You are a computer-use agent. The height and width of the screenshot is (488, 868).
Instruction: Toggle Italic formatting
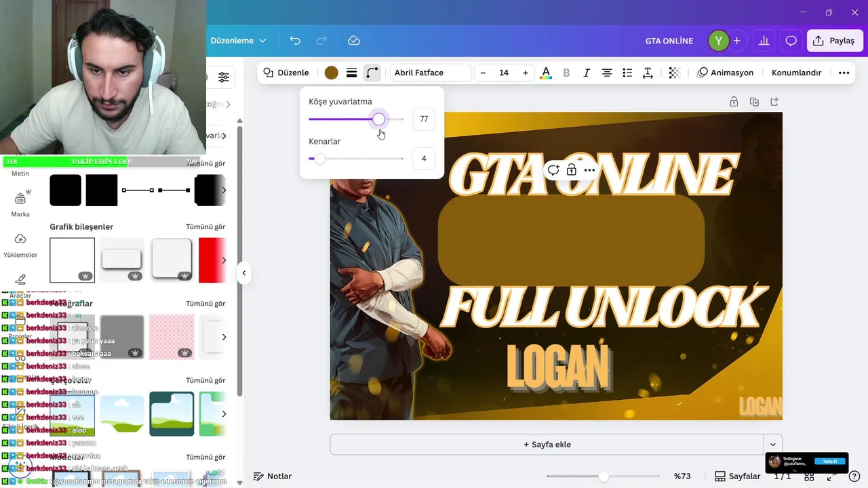click(587, 73)
